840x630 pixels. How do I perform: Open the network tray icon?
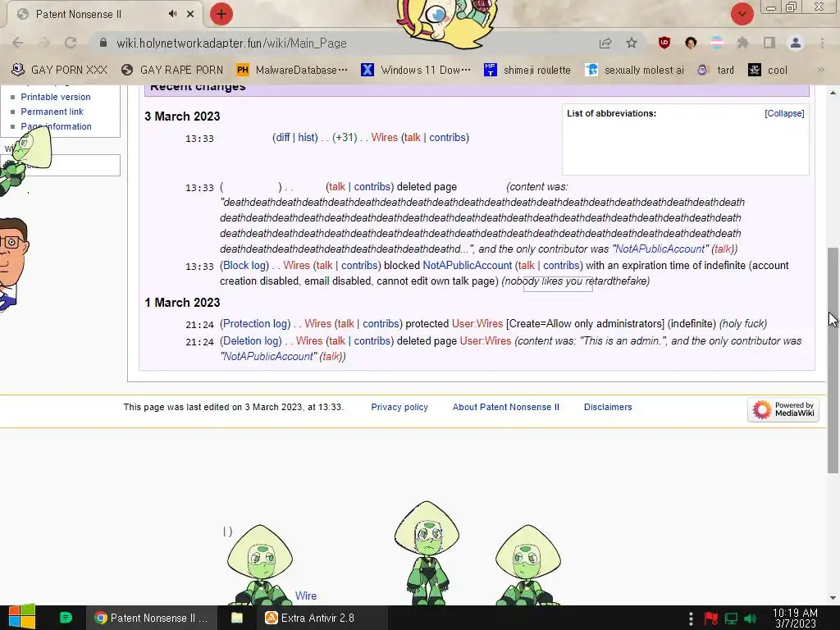731,619
